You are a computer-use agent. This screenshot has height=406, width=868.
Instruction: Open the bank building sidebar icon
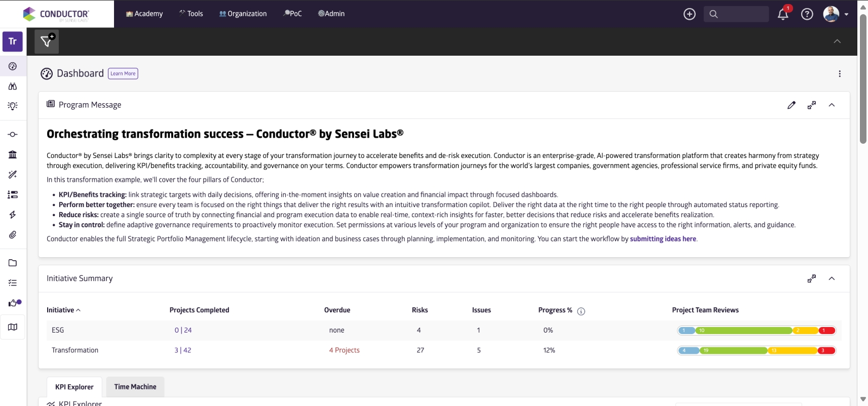coord(13,154)
